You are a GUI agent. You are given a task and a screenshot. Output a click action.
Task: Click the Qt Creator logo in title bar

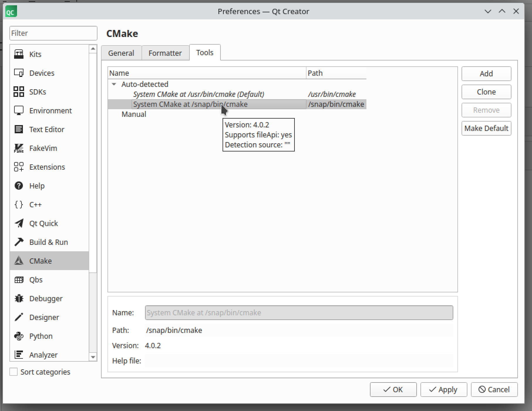click(11, 12)
